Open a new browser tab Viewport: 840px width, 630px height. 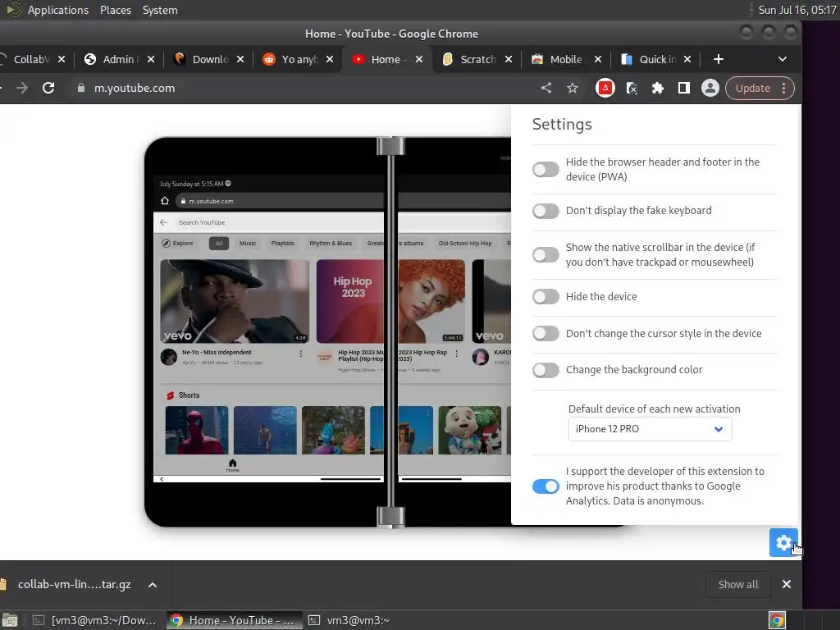click(x=719, y=59)
